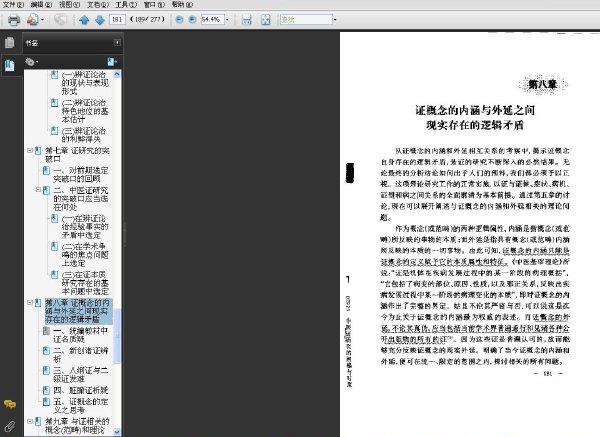
Task: Select bookmark (二)在学术争鸣的焦点问题上选定
Action: (x=85, y=254)
